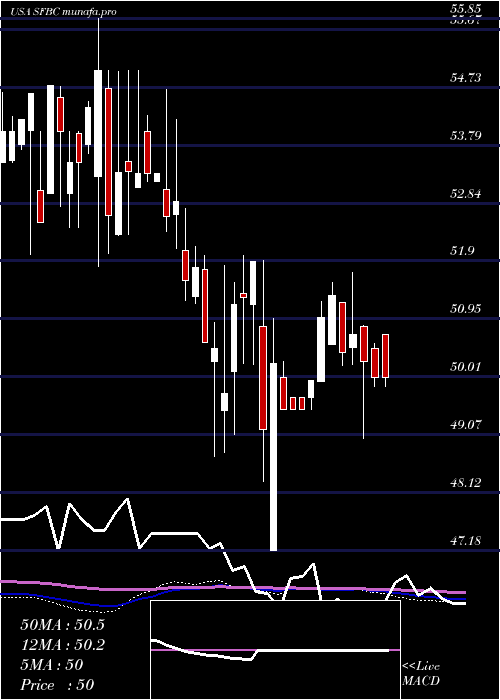Click the 48.12 price axis label
500x700 pixels.
point(466,483)
